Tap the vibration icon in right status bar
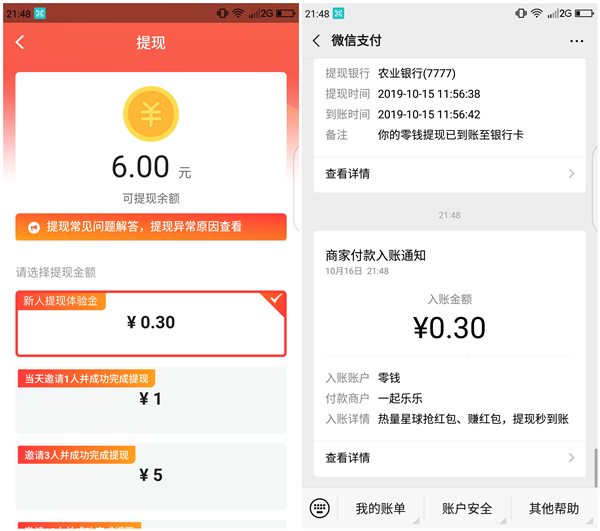The width and height of the screenshot is (600, 531). pyautogui.click(x=521, y=13)
